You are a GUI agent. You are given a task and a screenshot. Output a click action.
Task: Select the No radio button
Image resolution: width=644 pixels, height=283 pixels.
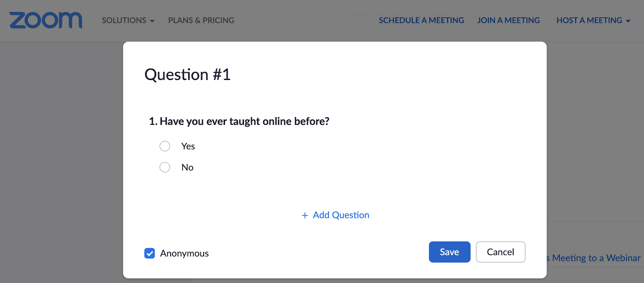[x=165, y=167]
